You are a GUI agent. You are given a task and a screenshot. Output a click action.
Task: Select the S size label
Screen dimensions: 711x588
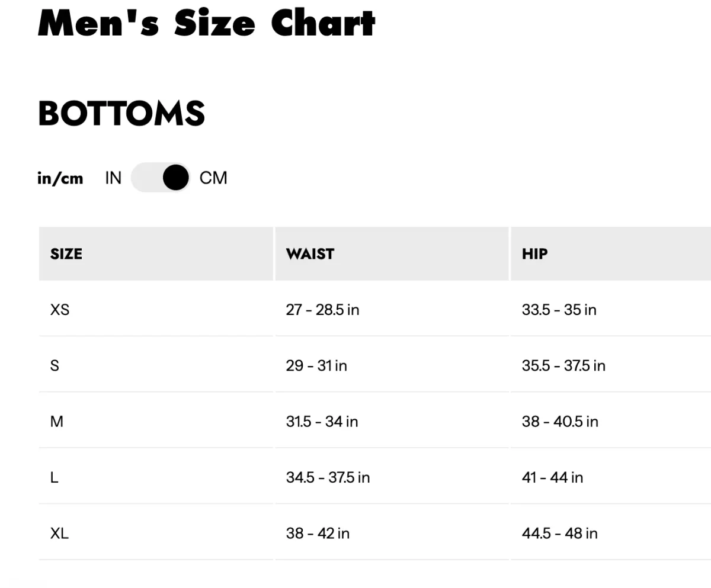[x=55, y=365]
